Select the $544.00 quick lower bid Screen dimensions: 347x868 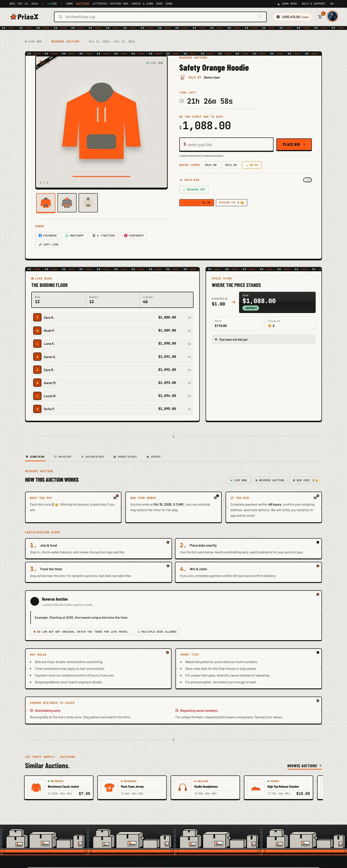pyautogui.click(x=231, y=165)
